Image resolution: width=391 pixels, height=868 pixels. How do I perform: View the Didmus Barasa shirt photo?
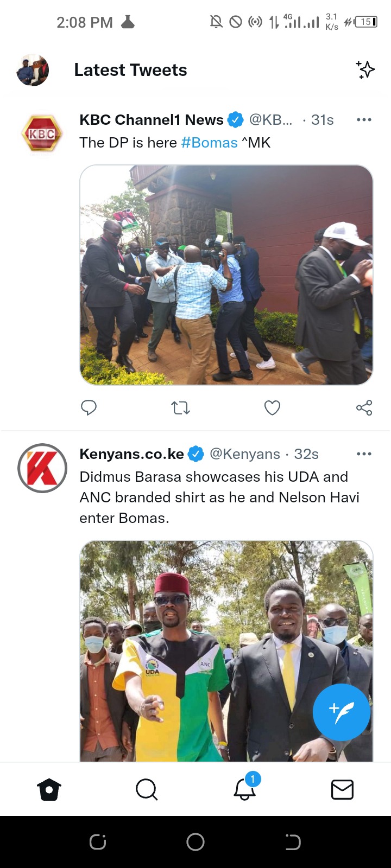(226, 651)
